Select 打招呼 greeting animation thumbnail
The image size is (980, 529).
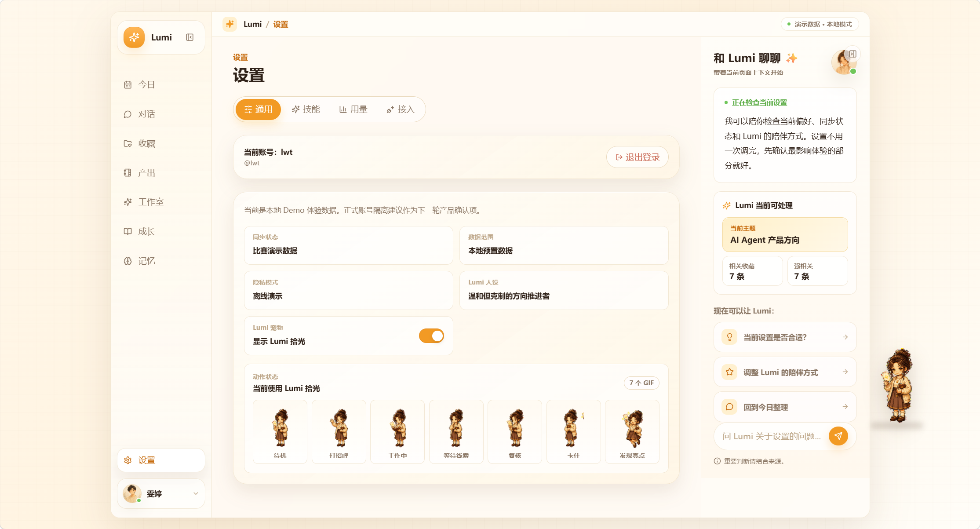(339, 432)
